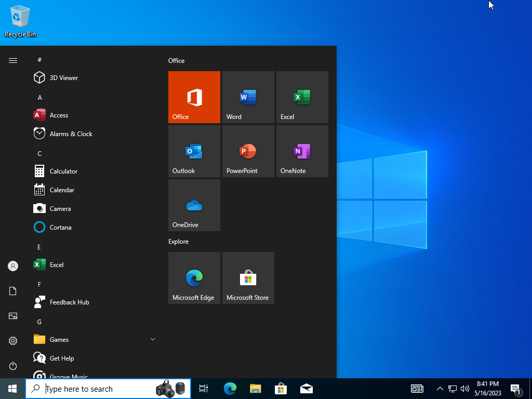Viewport: 532px width, 399px height.
Task: Open the Microsoft Edge tile
Action: click(194, 278)
